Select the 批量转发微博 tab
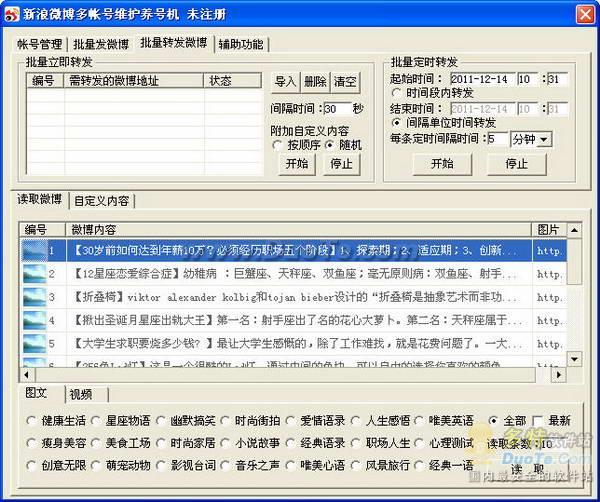 tap(173, 43)
